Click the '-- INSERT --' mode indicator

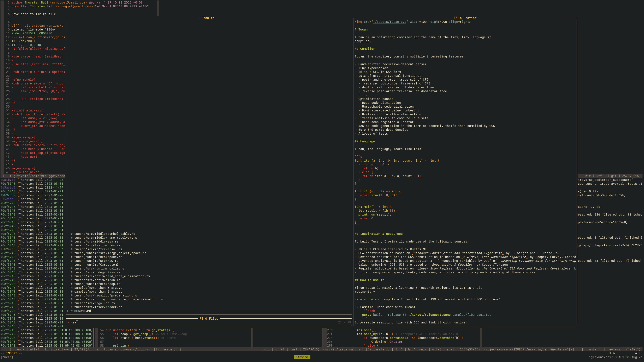(12, 353)
